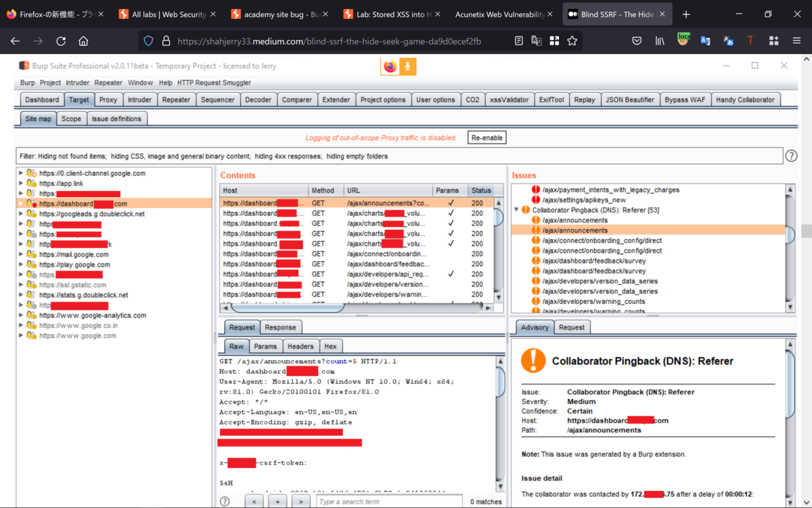
Task: Expand the https://play.google.com tree node
Action: [x=21, y=265]
